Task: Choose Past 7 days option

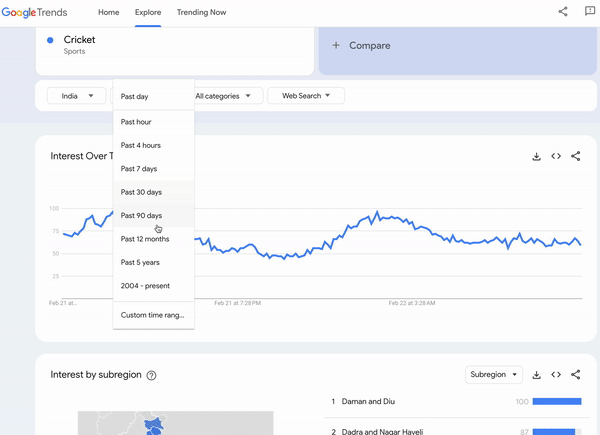Action: [153, 169]
